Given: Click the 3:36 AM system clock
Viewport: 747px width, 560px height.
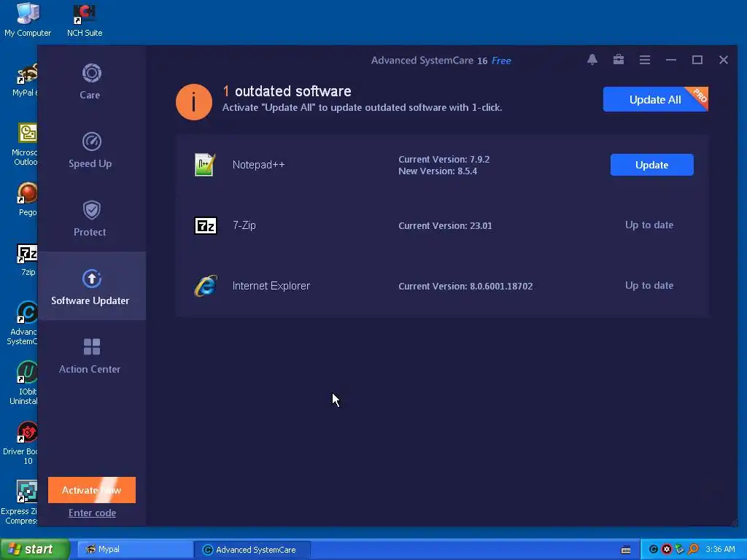Looking at the screenshot, I should point(720,550).
